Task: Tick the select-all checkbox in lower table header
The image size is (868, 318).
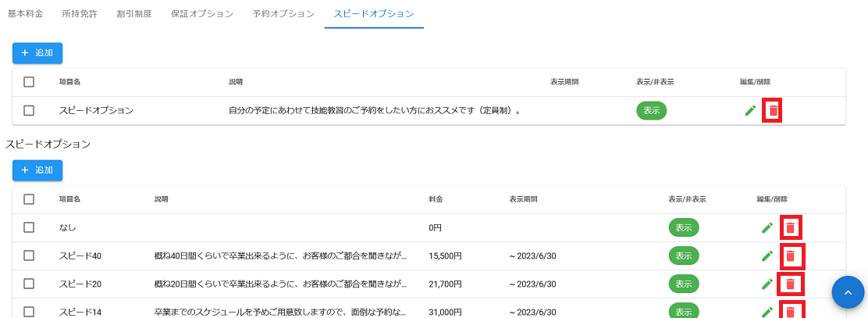Action: 29,199
